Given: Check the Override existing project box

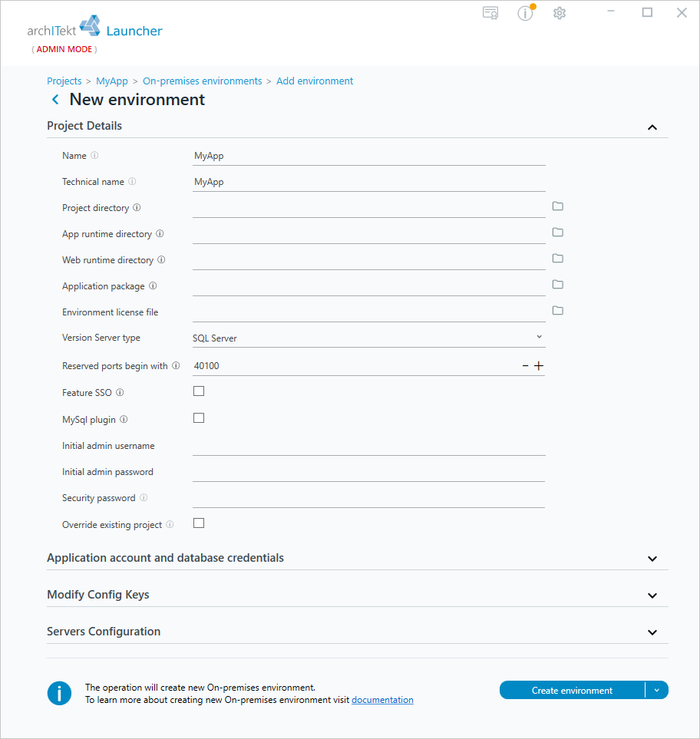Looking at the screenshot, I should tap(199, 523).
